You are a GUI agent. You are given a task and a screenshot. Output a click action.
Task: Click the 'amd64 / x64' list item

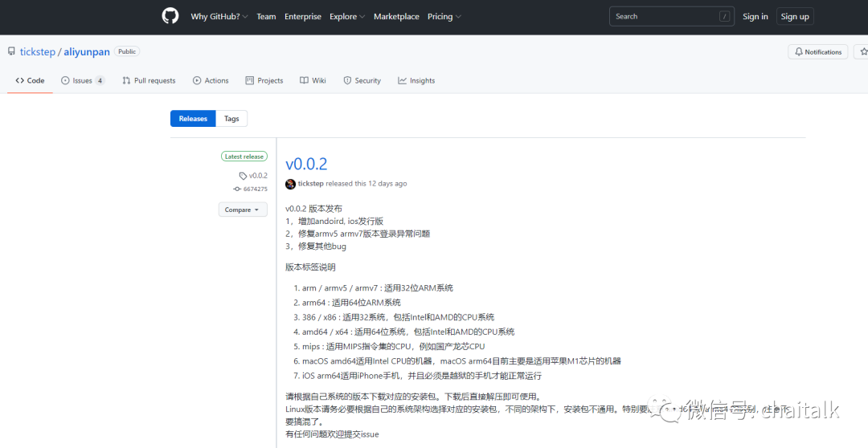pos(408,332)
